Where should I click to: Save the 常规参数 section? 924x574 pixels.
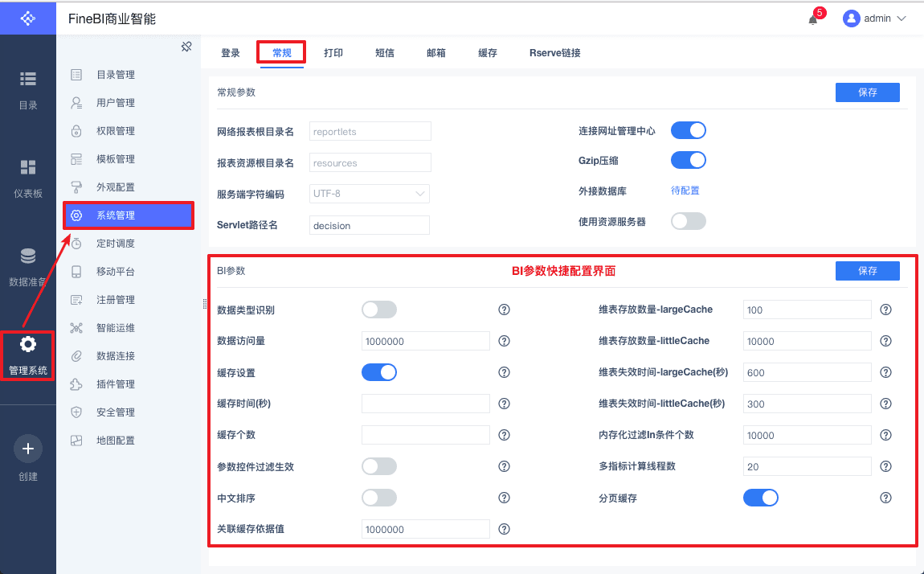pos(868,92)
